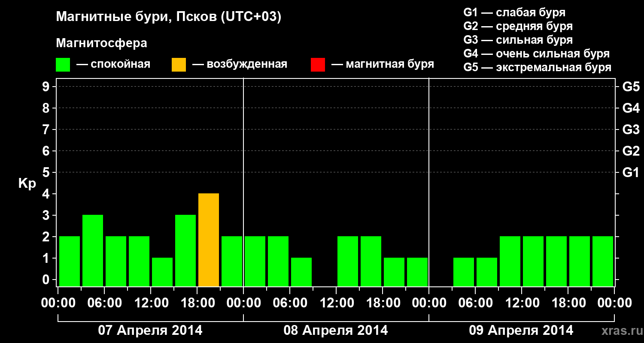Viewport: 644px width, 343px height.
Task: Click the '06:00' time label under 09 April
Action: tap(475, 303)
